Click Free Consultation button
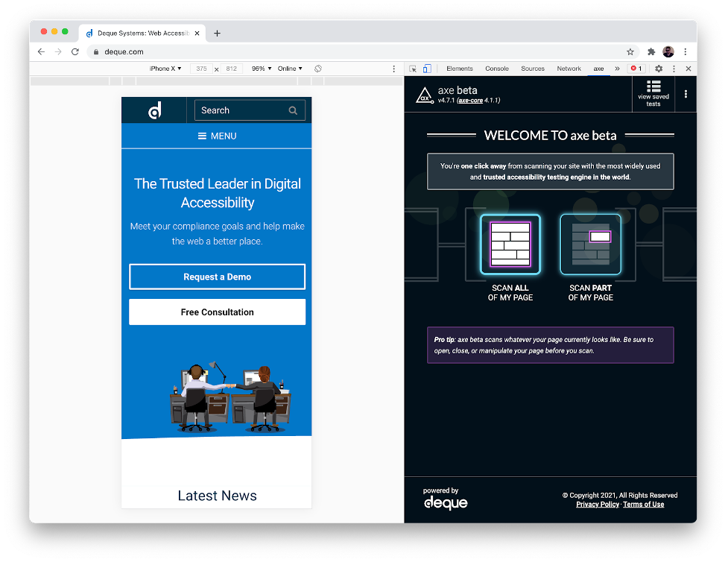The image size is (728, 562). coord(217,312)
